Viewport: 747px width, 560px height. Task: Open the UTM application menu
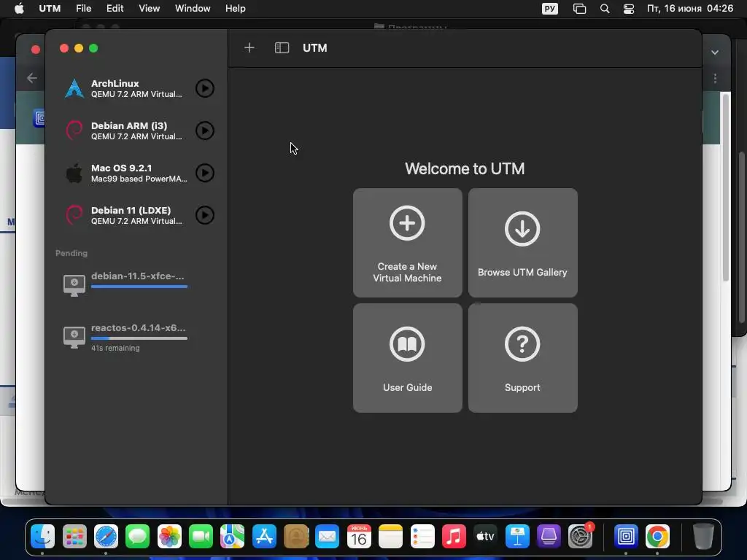50,9
